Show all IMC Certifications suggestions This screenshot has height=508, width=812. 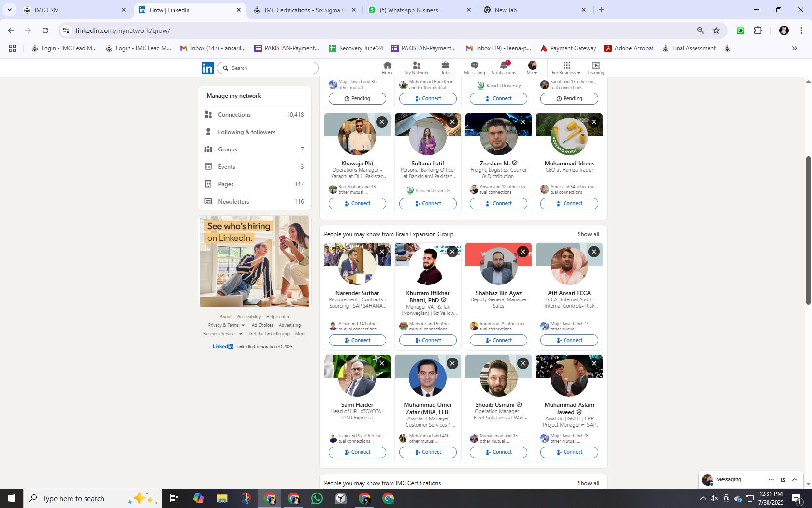click(588, 483)
